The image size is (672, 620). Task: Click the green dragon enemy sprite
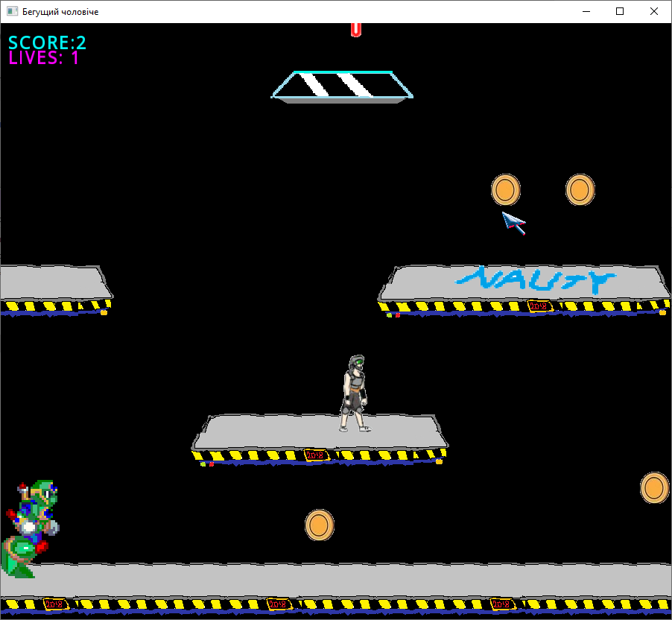31,528
